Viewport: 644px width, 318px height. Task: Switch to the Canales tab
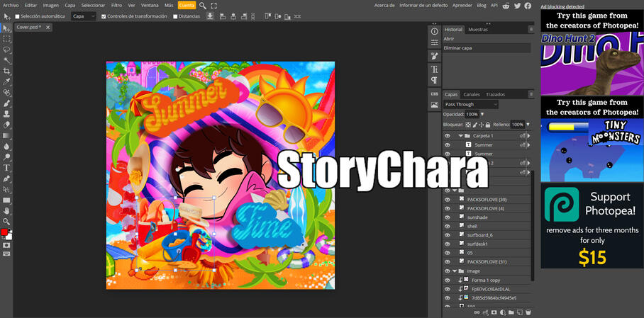[x=472, y=94]
